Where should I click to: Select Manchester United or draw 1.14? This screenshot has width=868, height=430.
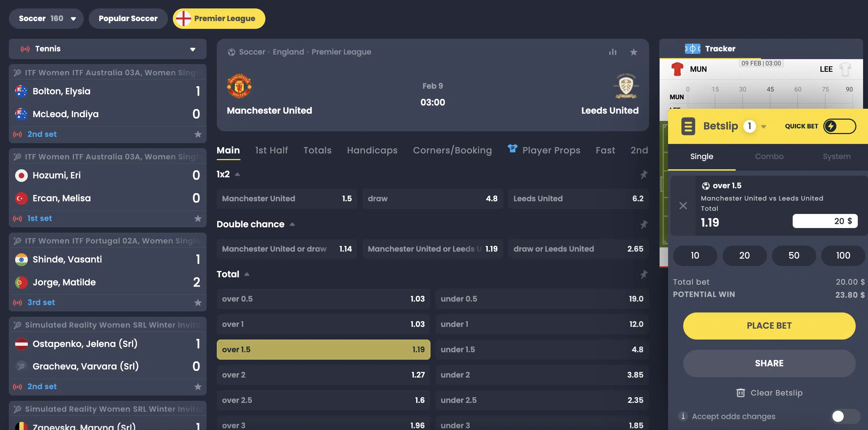287,249
